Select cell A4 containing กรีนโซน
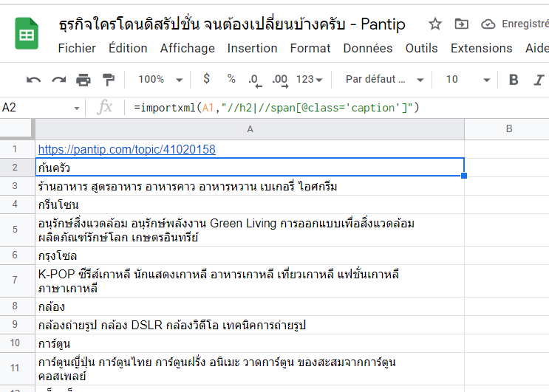The width and height of the screenshot is (549, 392). point(250,204)
